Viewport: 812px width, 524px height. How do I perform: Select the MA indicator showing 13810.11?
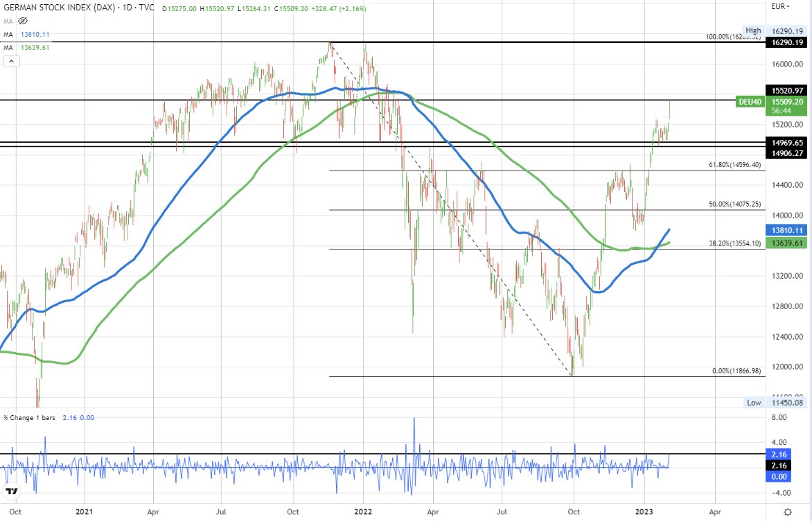(26, 34)
